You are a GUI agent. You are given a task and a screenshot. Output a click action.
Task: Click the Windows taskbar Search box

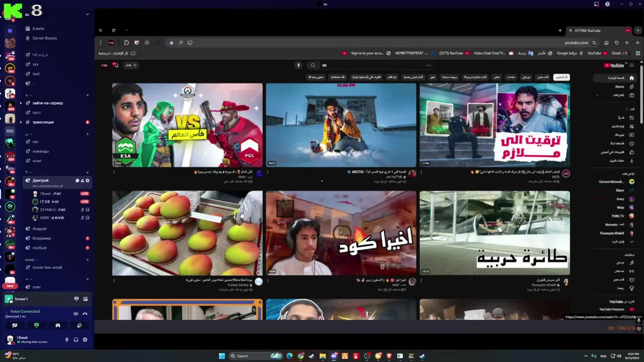click(256, 356)
